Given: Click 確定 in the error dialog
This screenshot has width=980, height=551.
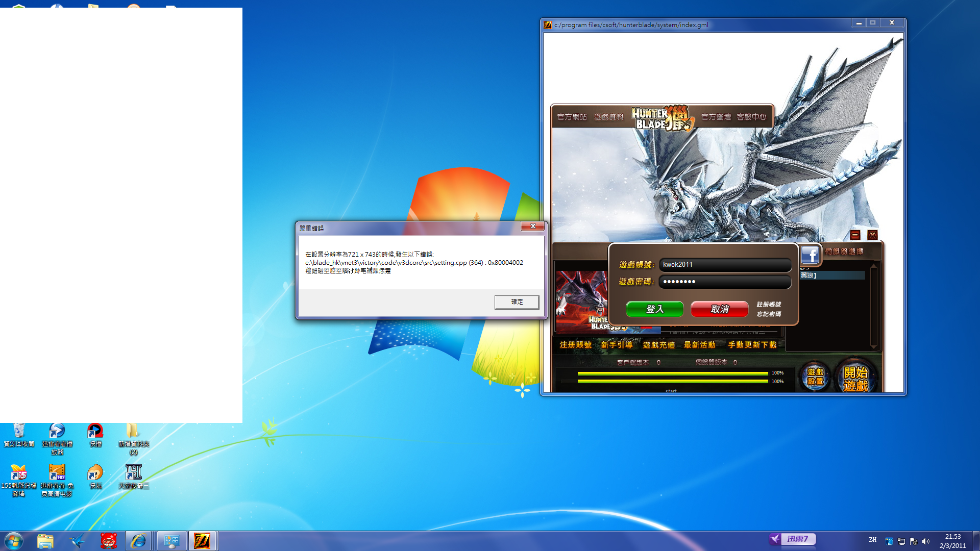Looking at the screenshot, I should coord(517,302).
